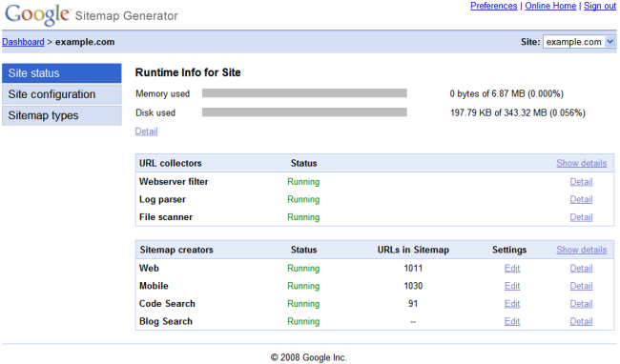The image size is (620, 364).
Task: Click the 'Web' sitemap creator label
Action: pos(149,268)
